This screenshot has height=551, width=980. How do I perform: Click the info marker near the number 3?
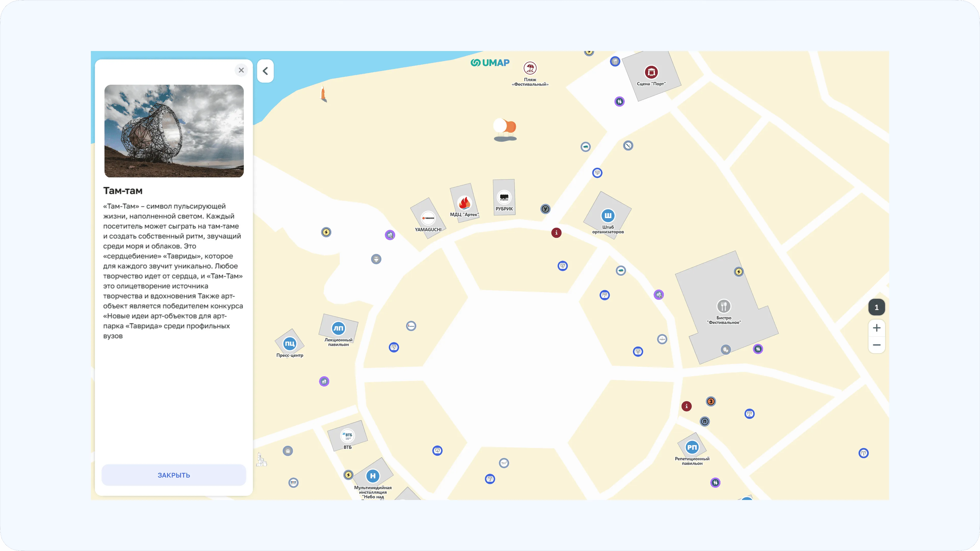(x=686, y=406)
